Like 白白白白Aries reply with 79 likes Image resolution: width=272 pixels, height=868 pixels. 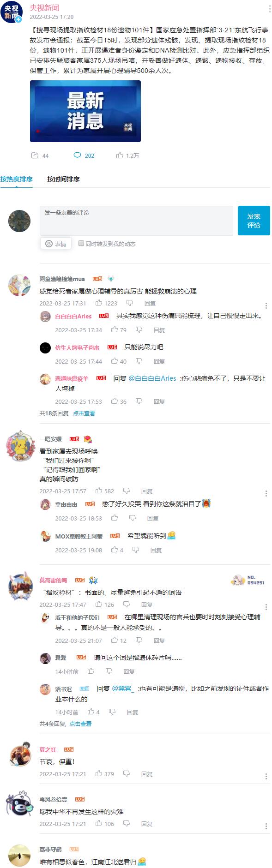(115, 330)
